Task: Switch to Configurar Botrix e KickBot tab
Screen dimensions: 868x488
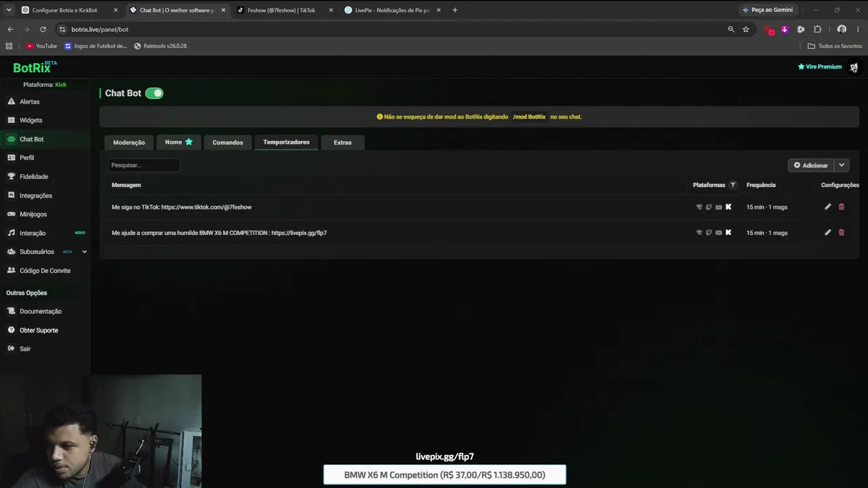Action: point(64,10)
